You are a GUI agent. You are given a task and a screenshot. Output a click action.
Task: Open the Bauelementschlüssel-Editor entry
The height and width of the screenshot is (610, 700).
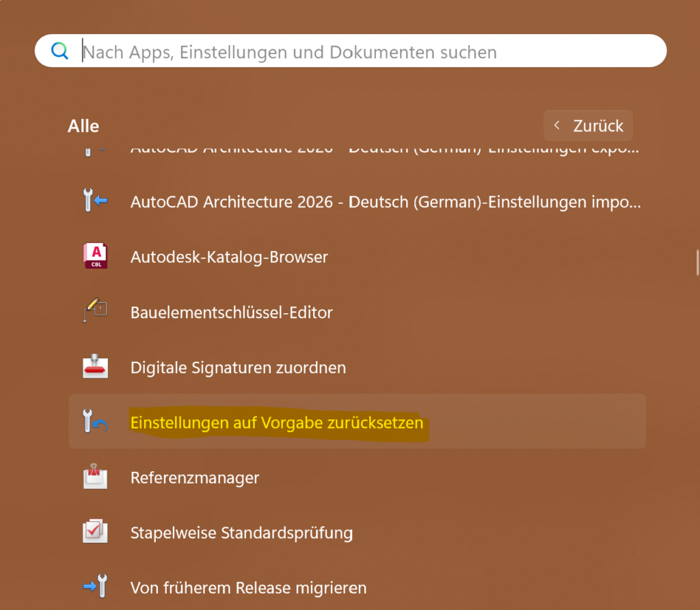231,313
